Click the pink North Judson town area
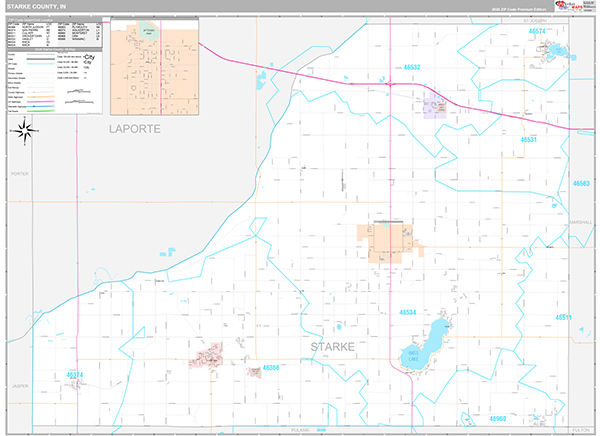600x436 pixels. pos(208,356)
